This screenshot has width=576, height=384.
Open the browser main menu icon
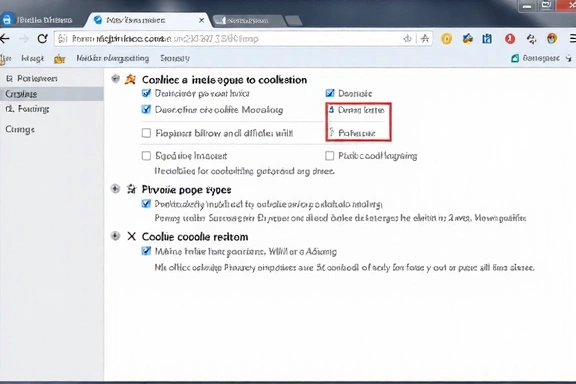572,39
